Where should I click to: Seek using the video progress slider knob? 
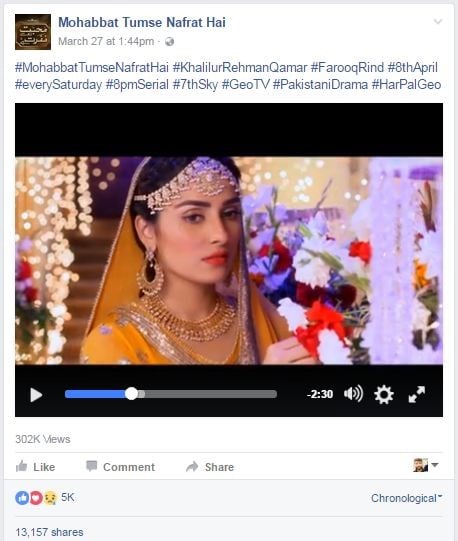point(131,394)
